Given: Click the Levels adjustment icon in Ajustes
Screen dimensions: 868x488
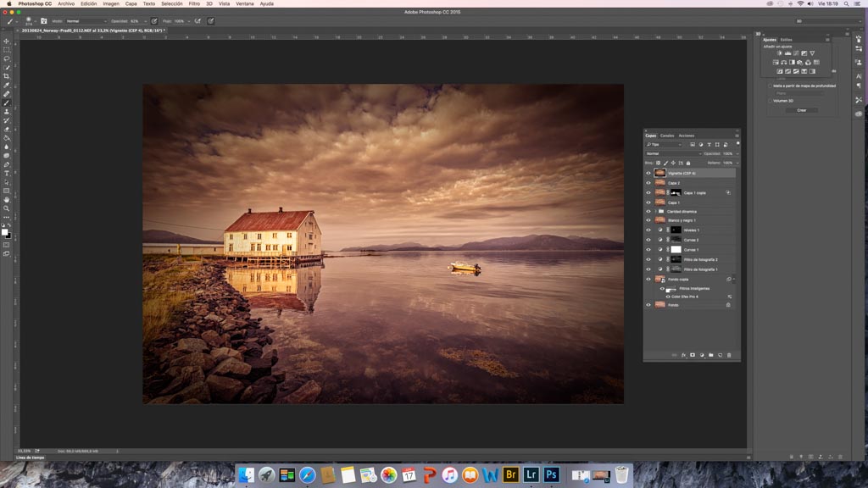Looking at the screenshot, I should coord(787,53).
